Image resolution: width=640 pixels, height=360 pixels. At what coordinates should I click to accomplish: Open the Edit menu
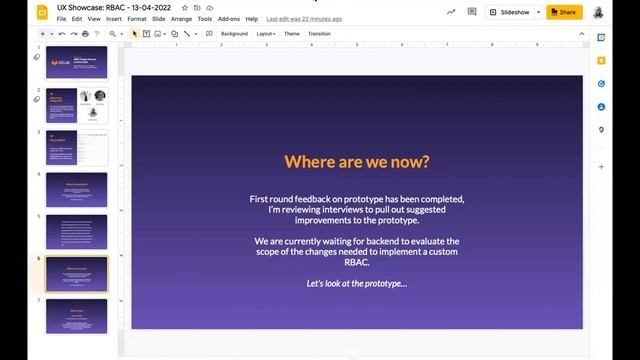[x=77, y=19]
